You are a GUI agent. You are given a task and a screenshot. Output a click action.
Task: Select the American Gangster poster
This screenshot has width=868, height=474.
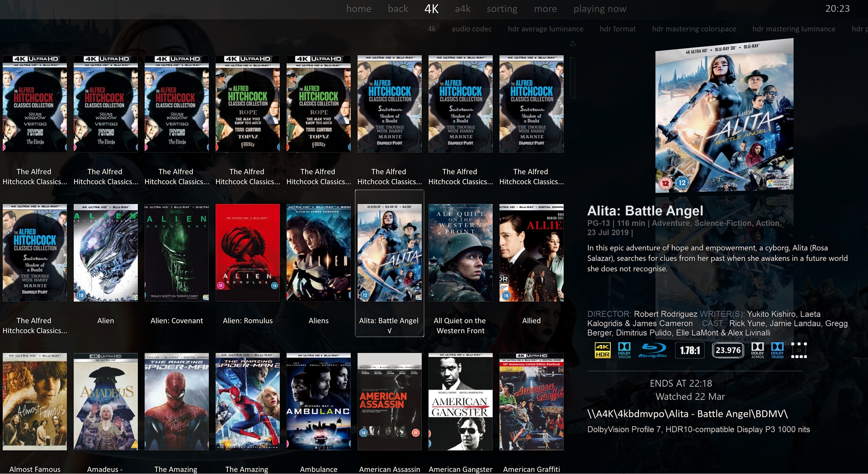(461, 402)
